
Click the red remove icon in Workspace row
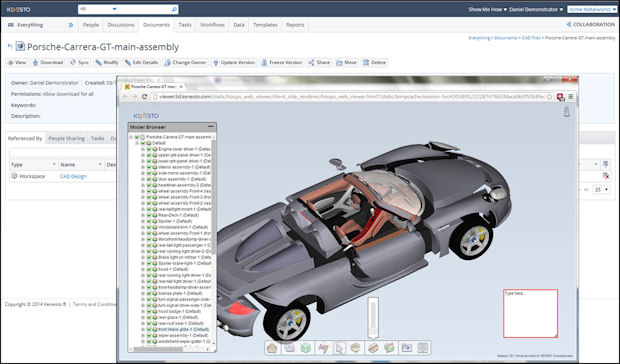[605, 175]
